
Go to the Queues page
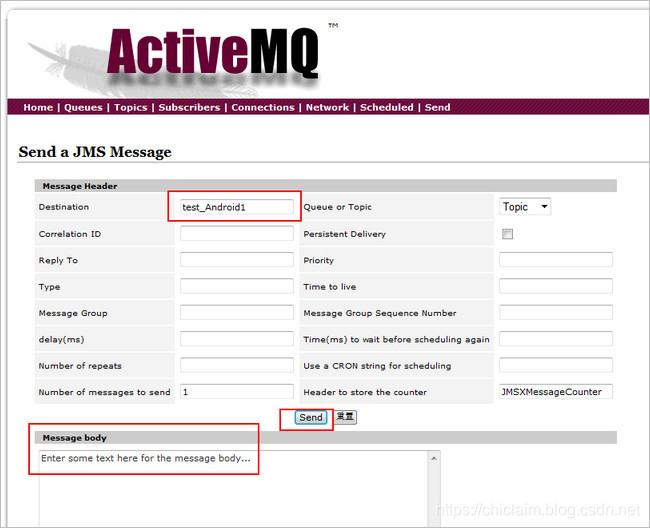coord(83,107)
